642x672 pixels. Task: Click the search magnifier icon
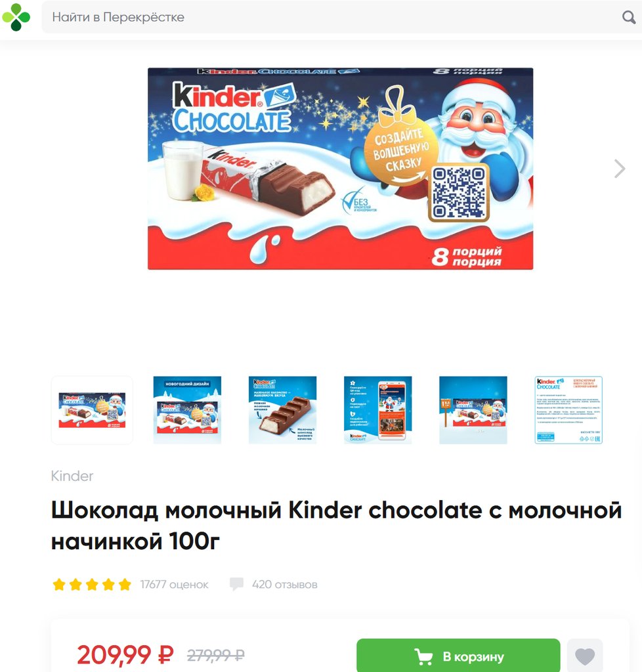tap(628, 17)
